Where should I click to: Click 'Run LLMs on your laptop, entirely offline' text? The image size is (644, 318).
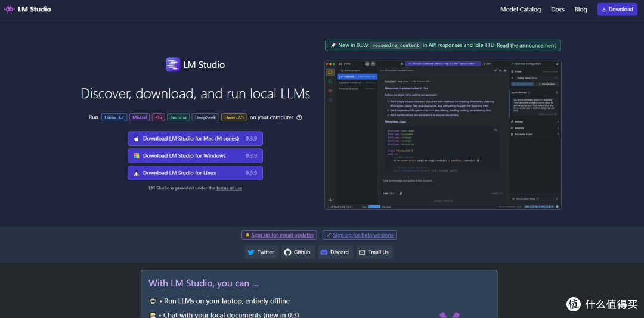tap(227, 301)
